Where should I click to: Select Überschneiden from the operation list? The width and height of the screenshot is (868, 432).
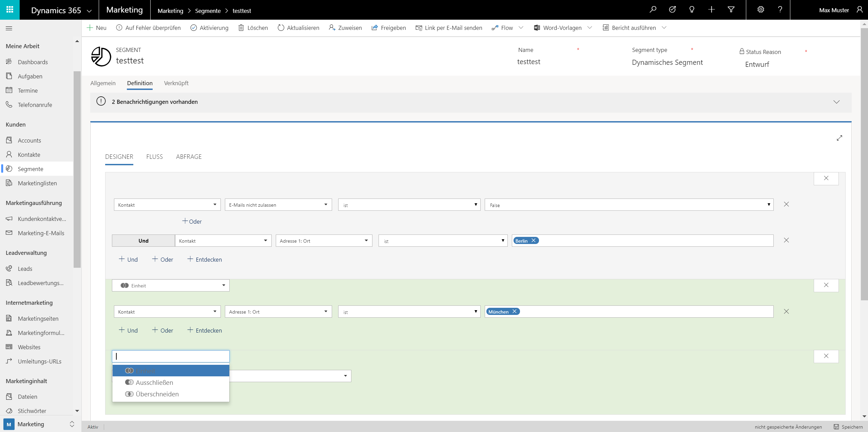(171, 394)
